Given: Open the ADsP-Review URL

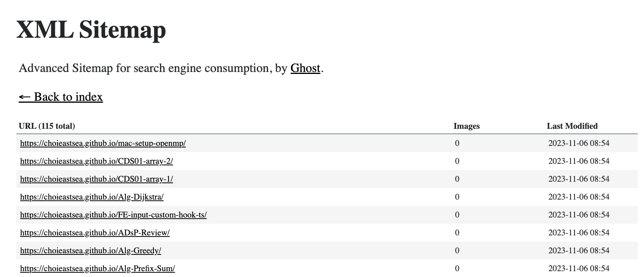Looking at the screenshot, I should (95, 233).
